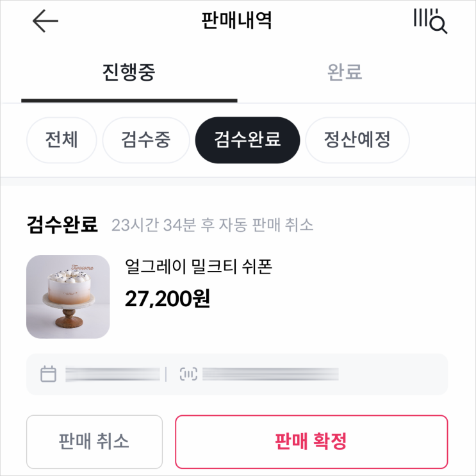The image size is (476, 476).
Task: Select the 정산예정 filter chip
Action: (x=357, y=140)
